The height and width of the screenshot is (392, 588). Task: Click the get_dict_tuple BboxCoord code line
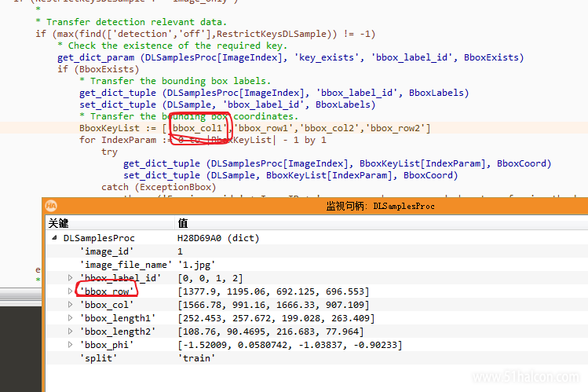(338, 163)
